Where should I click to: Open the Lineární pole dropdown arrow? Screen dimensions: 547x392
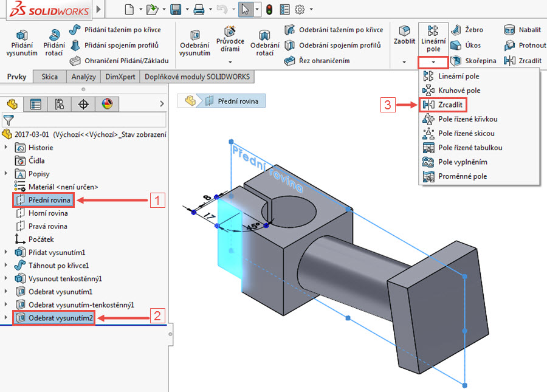click(x=433, y=62)
